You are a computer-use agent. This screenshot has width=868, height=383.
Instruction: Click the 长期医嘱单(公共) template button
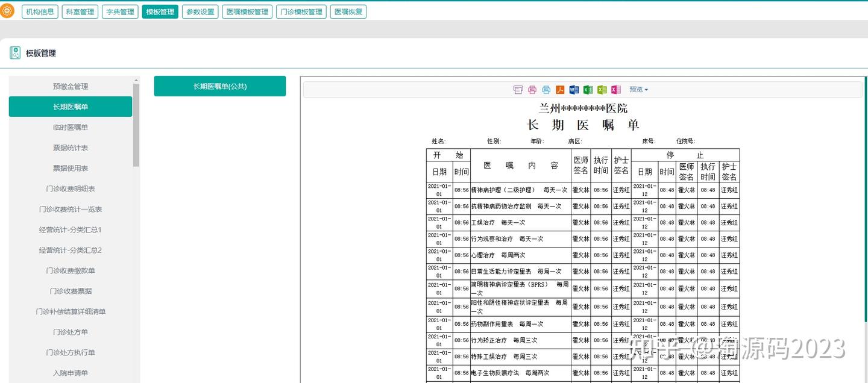pyautogui.click(x=220, y=86)
